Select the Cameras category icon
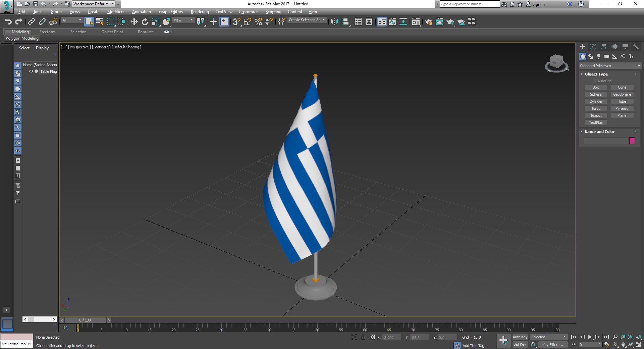 [607, 56]
